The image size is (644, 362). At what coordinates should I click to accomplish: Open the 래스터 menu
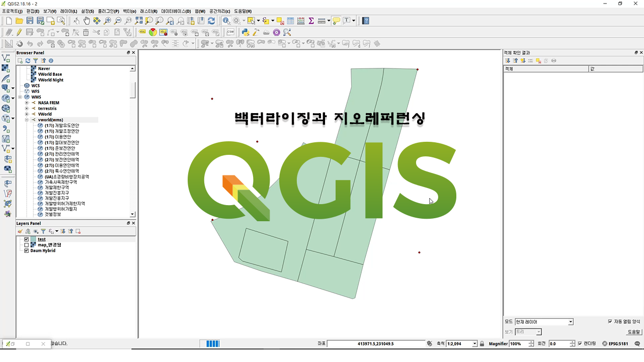click(148, 11)
